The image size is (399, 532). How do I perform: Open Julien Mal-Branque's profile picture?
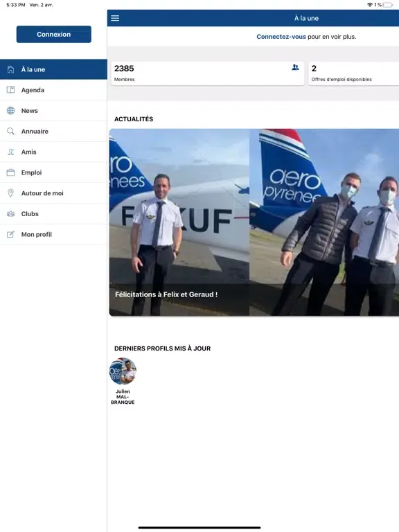click(x=123, y=371)
